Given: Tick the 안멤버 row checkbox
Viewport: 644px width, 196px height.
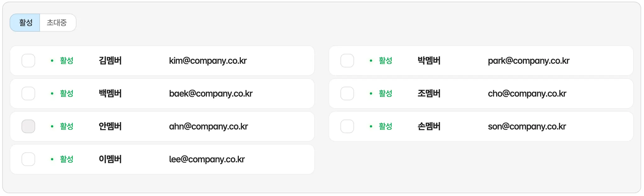Looking at the screenshot, I should click(28, 126).
